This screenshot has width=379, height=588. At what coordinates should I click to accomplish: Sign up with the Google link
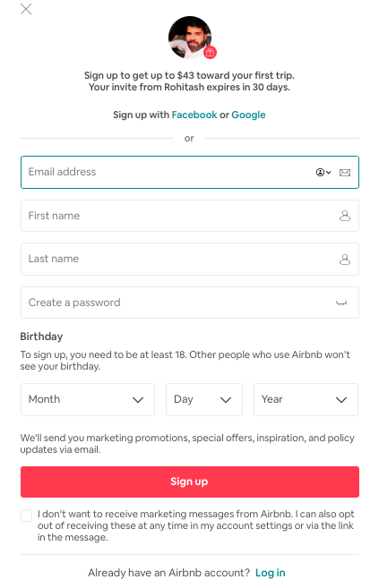pos(248,115)
